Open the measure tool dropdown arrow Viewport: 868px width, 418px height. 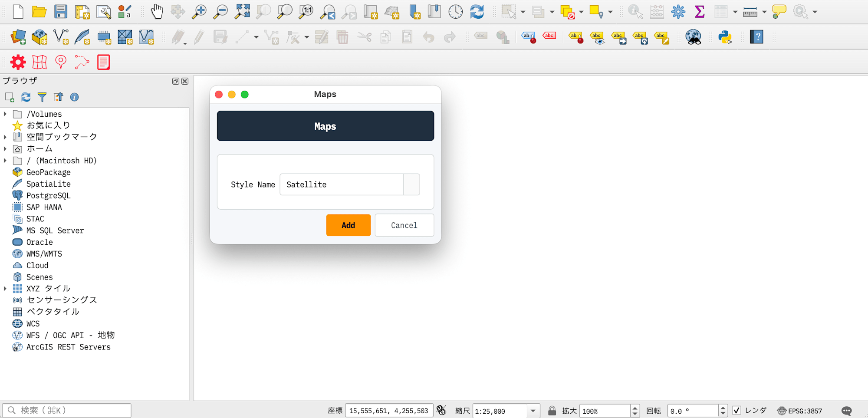coord(764,12)
